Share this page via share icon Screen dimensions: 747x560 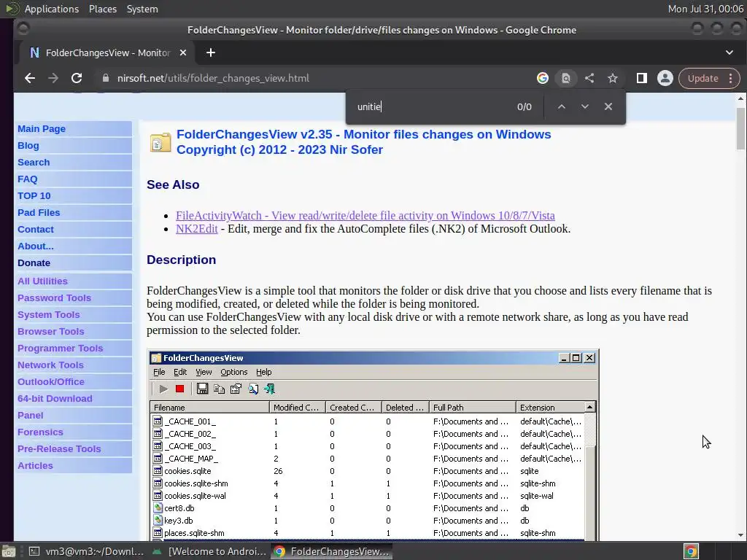pyautogui.click(x=589, y=78)
